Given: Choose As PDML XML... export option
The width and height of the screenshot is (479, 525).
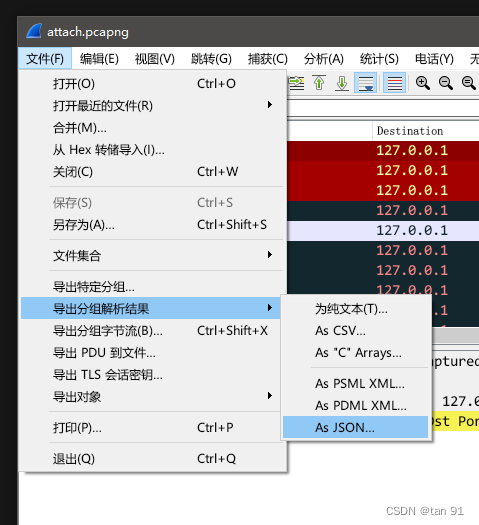Looking at the screenshot, I should point(355,406).
